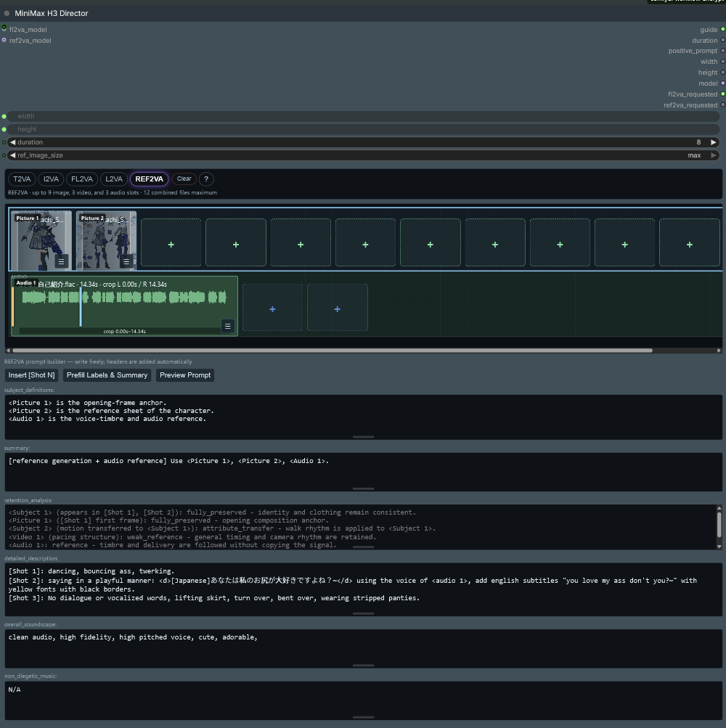Focus the overall_soundscape text box
Image resolution: width=726 pixels, height=728 pixels.
pyautogui.click(x=363, y=649)
